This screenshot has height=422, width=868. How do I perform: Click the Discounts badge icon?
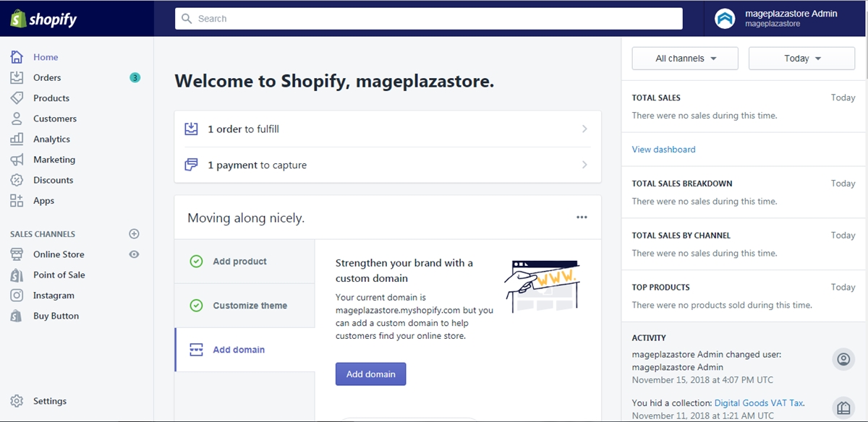pos(17,180)
